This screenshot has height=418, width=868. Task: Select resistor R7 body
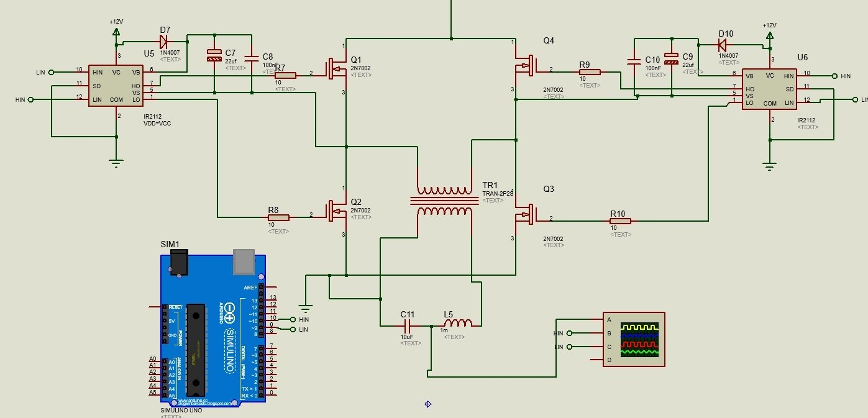click(x=285, y=75)
